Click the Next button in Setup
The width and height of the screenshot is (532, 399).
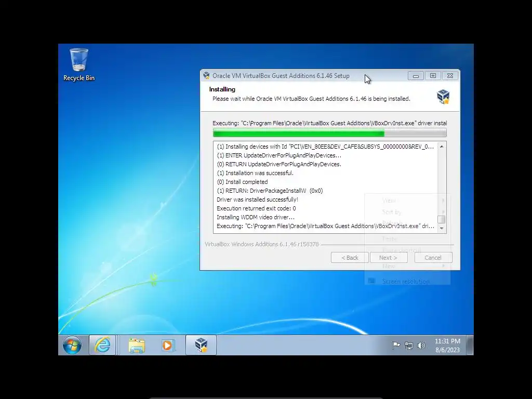pyautogui.click(x=389, y=258)
